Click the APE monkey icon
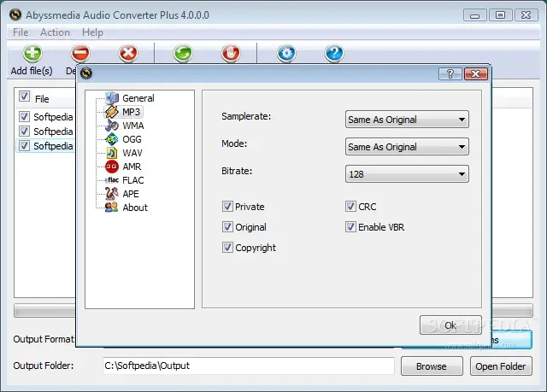This screenshot has width=547, height=392. coord(112,194)
